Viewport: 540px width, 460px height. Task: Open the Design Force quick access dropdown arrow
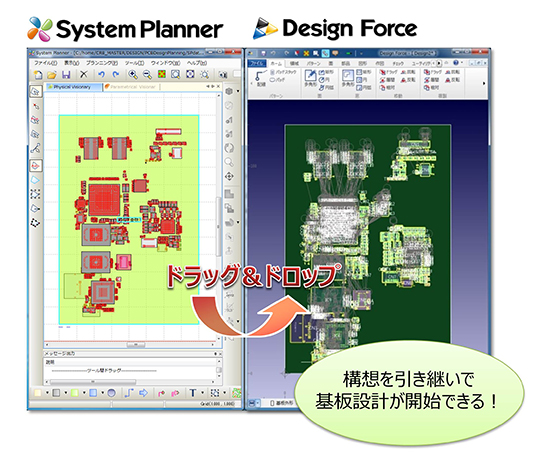click(x=361, y=53)
